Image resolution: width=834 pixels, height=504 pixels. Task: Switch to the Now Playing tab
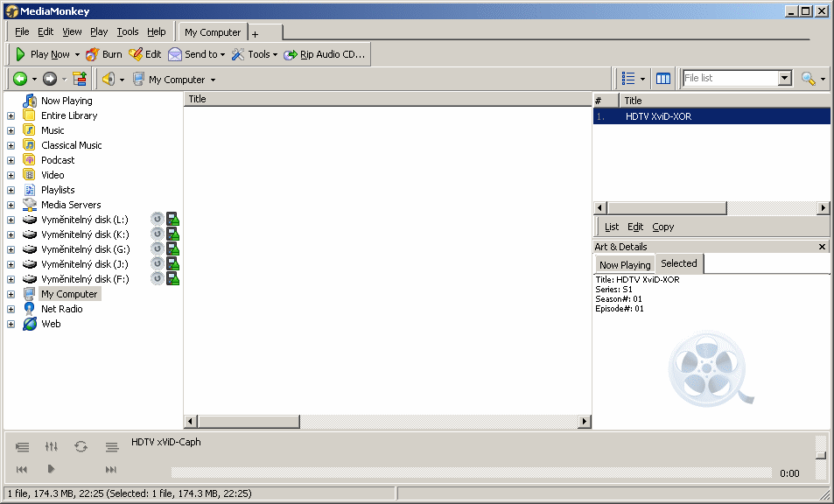[625, 264]
